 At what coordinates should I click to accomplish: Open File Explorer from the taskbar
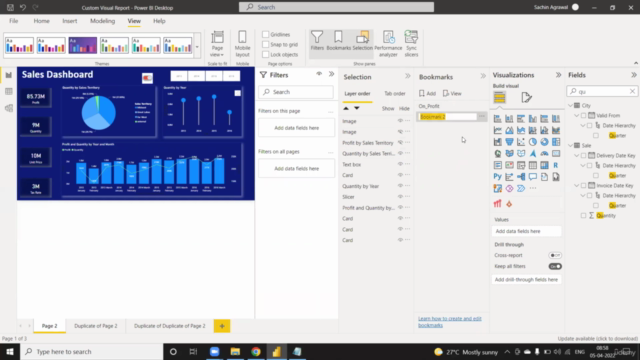click(x=235, y=351)
